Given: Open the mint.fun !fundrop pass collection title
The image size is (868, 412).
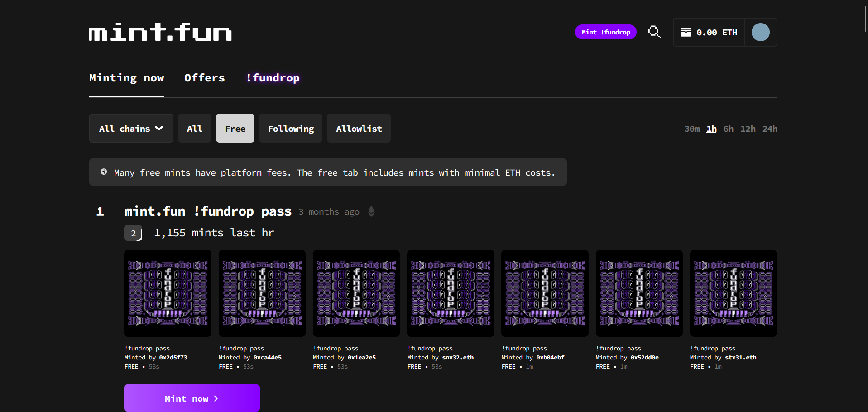Looking at the screenshot, I should (208, 211).
